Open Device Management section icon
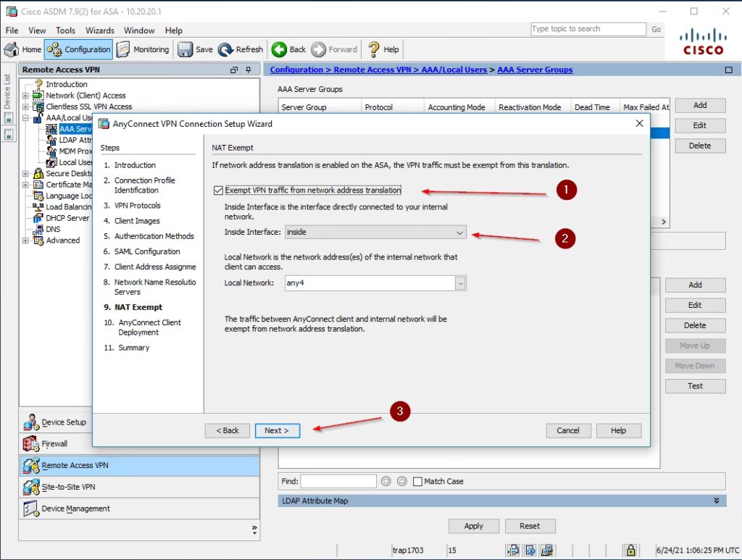This screenshot has height=560, width=742. 30,509
